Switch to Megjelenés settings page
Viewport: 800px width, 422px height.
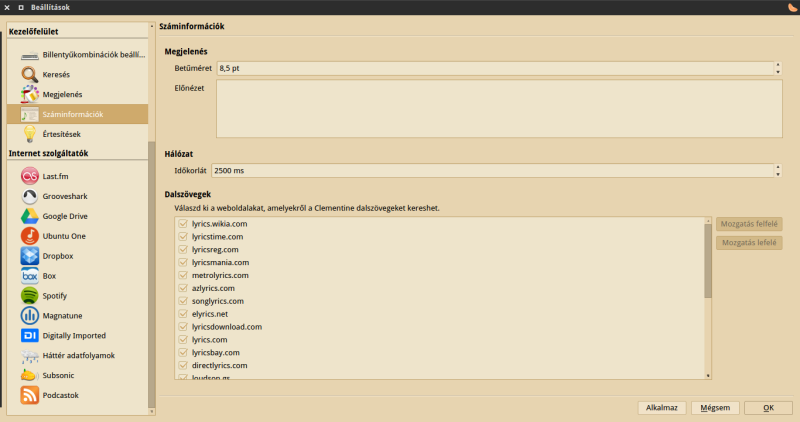tap(78, 94)
